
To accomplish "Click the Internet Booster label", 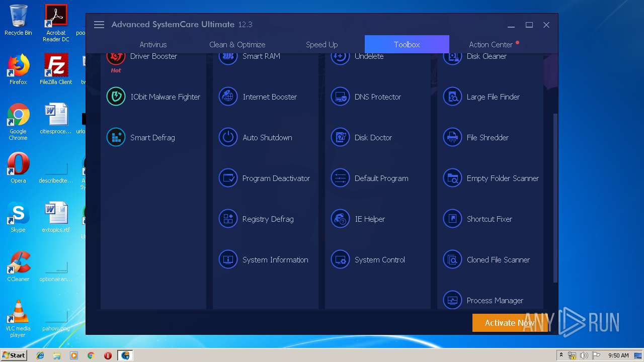I will click(x=270, y=97).
